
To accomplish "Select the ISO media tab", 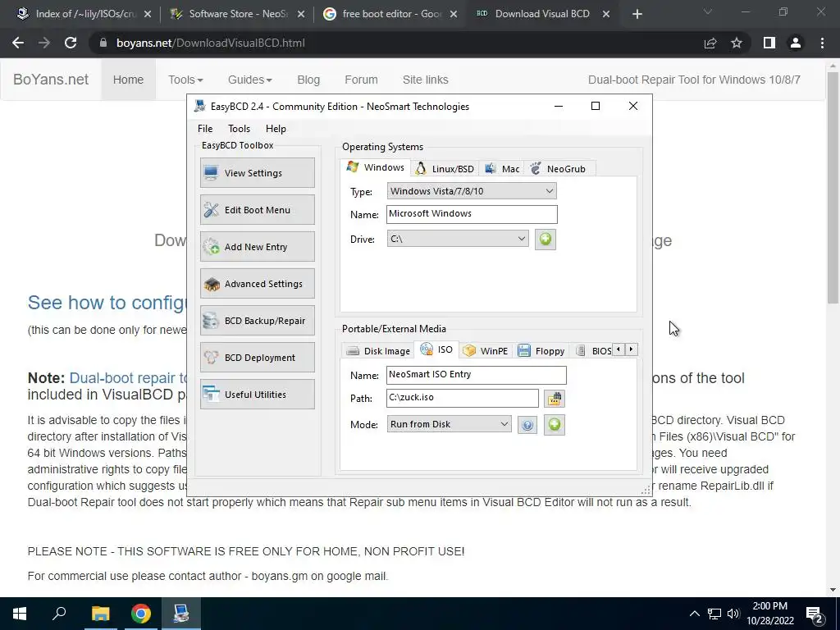I will point(436,349).
